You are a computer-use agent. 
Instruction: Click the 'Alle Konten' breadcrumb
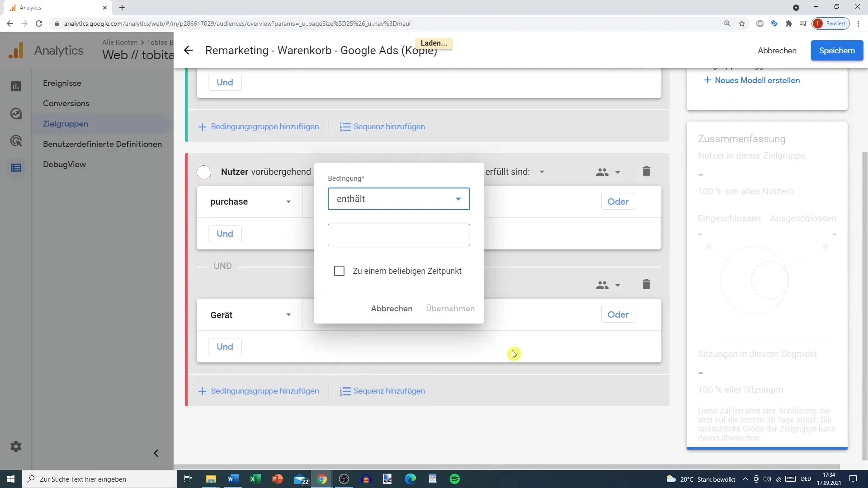tap(120, 42)
